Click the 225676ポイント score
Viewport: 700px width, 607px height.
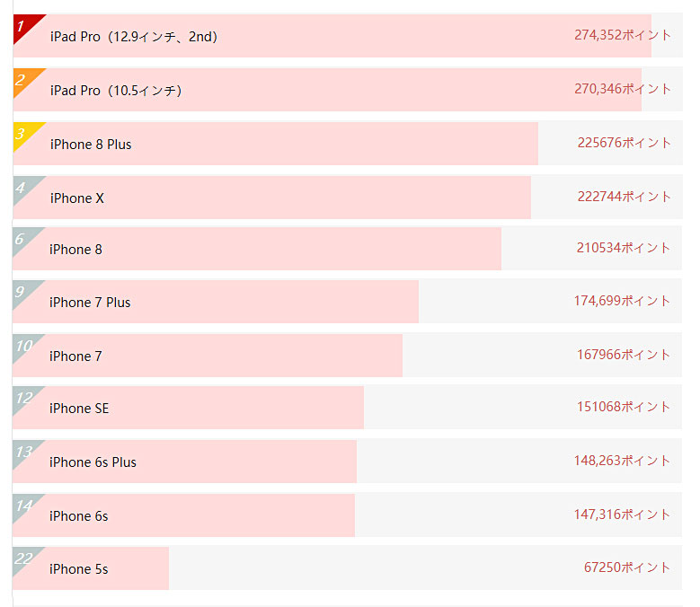[625, 143]
